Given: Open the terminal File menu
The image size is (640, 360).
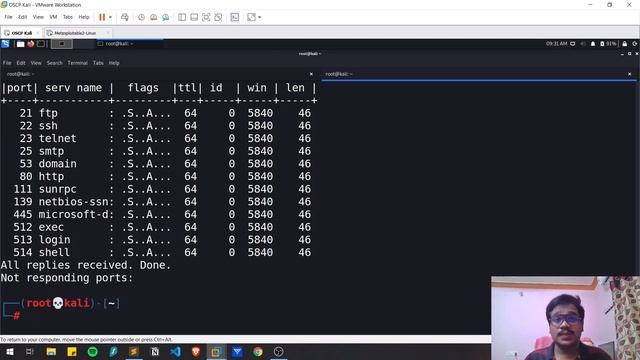Looking at the screenshot, I should pyautogui.click(x=7, y=63).
